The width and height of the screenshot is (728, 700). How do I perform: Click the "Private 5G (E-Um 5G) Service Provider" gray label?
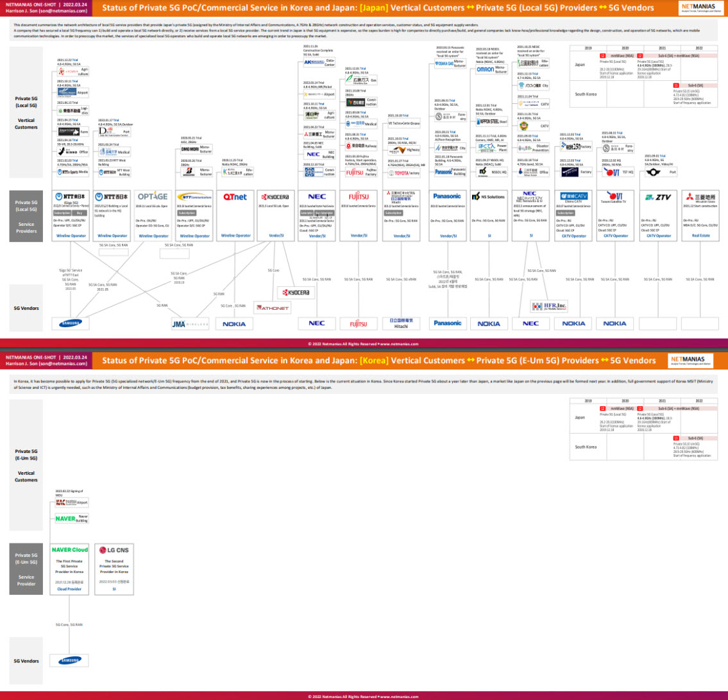(x=26, y=569)
